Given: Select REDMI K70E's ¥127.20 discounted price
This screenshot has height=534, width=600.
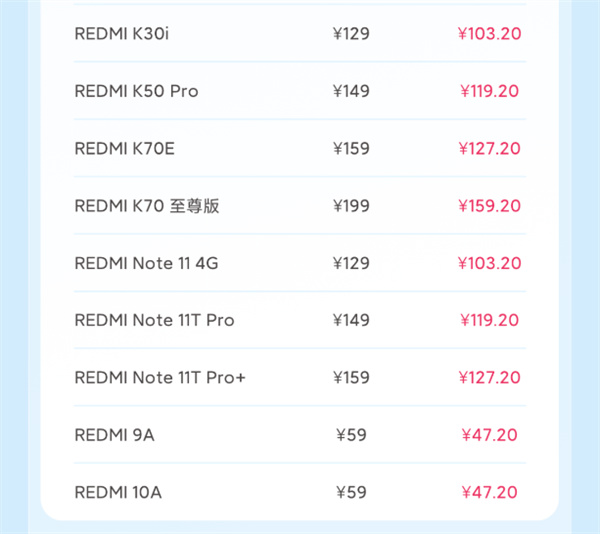Looking at the screenshot, I should pos(489,149).
